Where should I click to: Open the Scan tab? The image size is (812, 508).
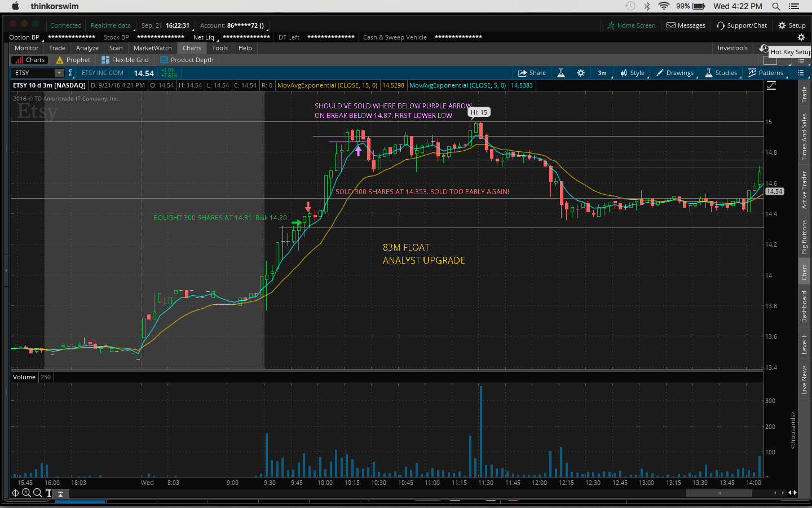pos(116,48)
